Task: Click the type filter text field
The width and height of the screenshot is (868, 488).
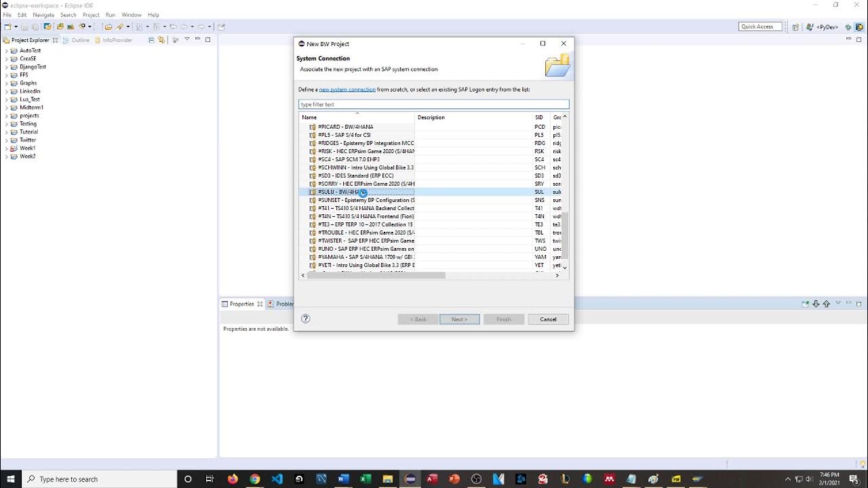Action: (x=433, y=104)
